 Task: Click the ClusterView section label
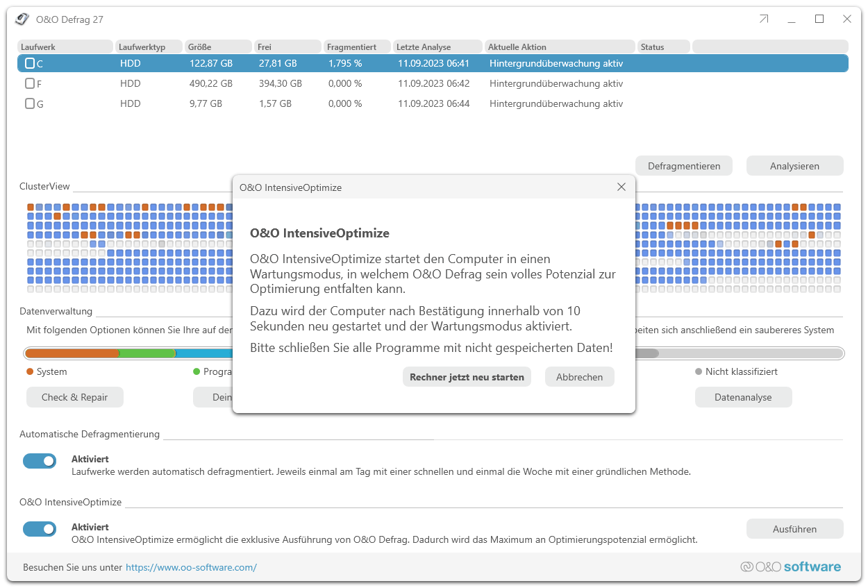coord(44,187)
